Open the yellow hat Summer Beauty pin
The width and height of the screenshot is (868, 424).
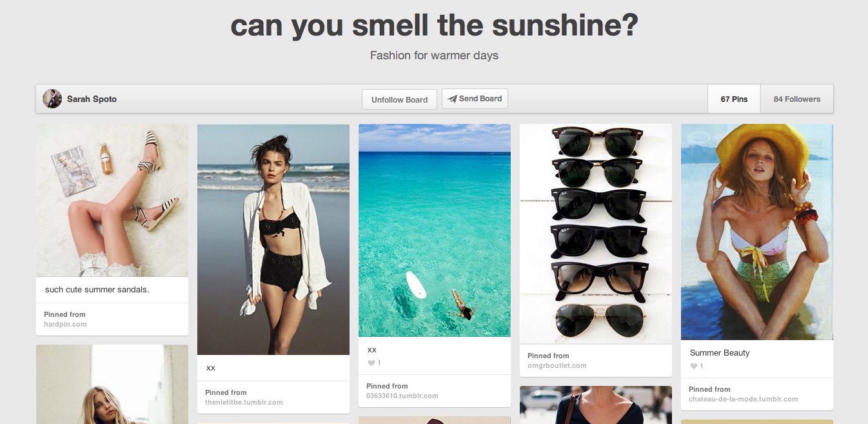[757, 232]
